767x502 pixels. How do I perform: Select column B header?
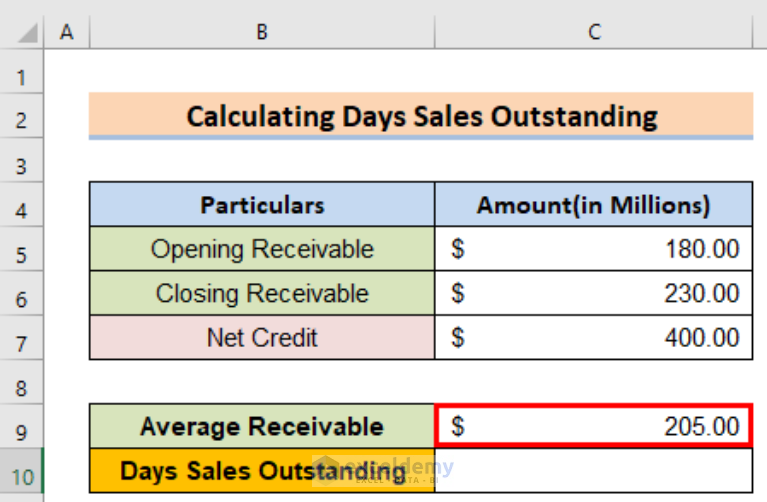262,32
